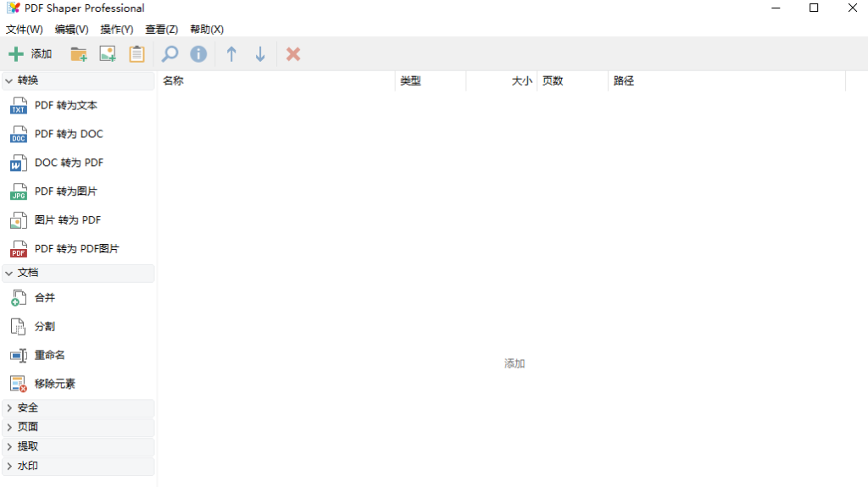868x487 pixels.
Task: Click the 合并 merge icon
Action: coord(19,298)
